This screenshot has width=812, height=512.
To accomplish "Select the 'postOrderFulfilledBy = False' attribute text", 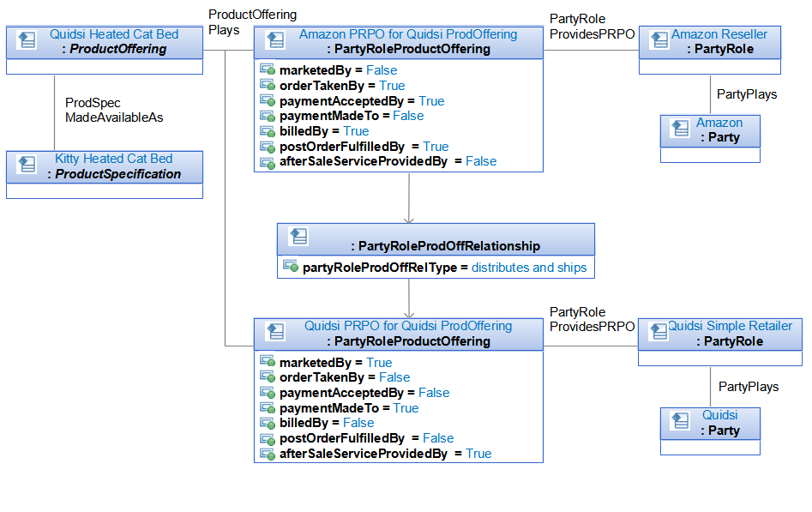I will [x=367, y=438].
